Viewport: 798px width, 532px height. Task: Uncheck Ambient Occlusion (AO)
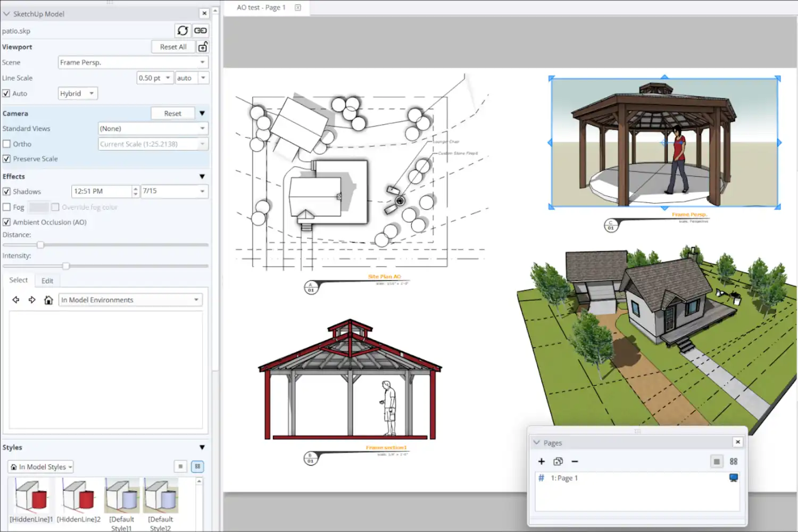(x=6, y=222)
